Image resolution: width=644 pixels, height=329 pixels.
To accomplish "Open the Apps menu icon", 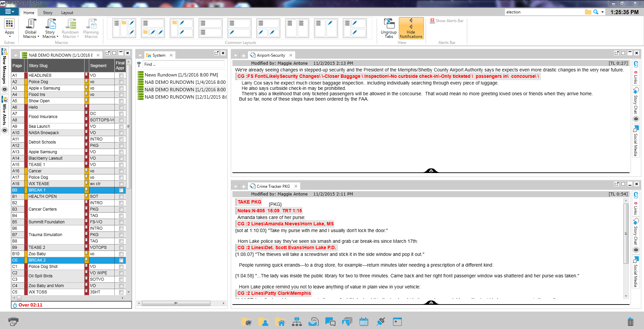I will [9, 24].
